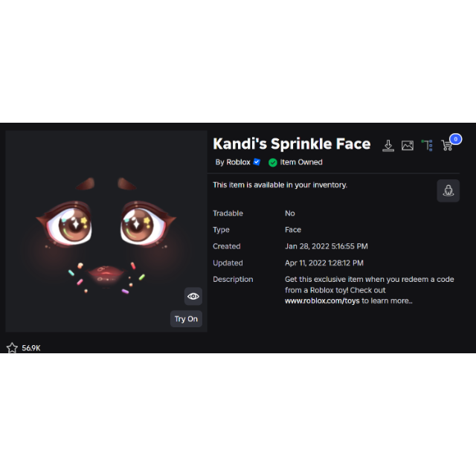Viewport: 476px width, 476px height.
Task: Follow the www.roblox.com/toys link
Action: [x=322, y=300]
